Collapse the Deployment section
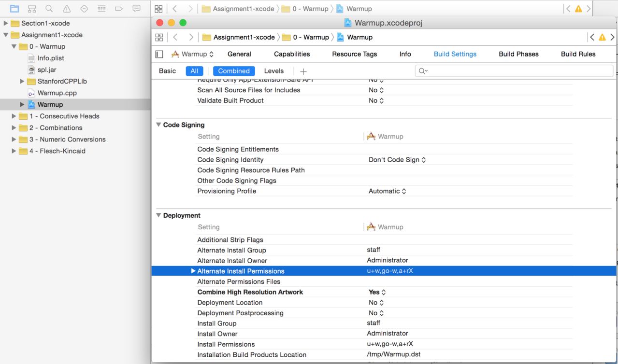Viewport: 618px width, 364px height. point(158,215)
